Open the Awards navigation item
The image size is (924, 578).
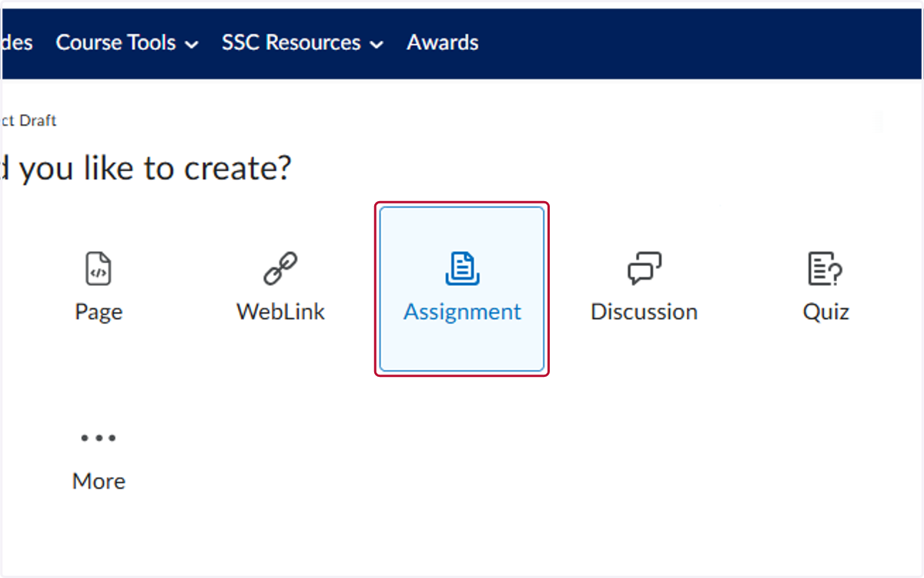pos(443,42)
